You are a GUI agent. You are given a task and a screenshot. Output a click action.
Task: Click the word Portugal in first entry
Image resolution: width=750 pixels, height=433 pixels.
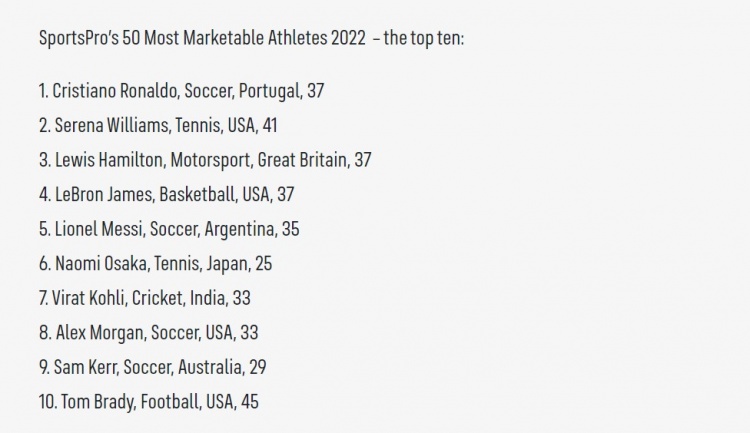[x=270, y=91]
